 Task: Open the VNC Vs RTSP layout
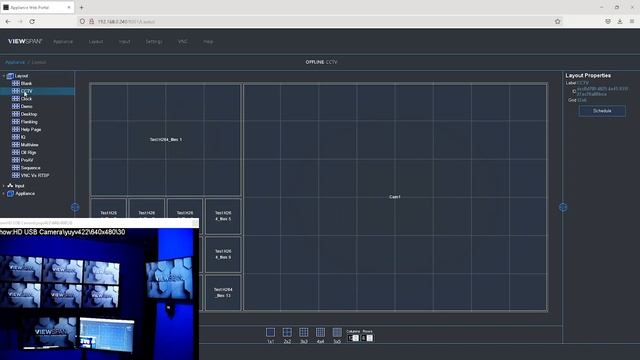point(35,176)
